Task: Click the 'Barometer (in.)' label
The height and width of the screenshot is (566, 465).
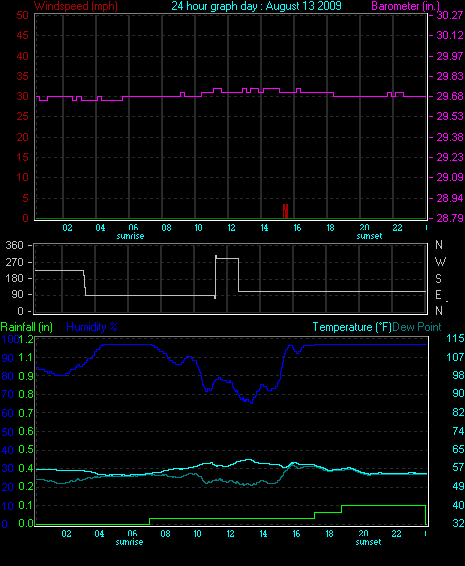Action: click(405, 6)
